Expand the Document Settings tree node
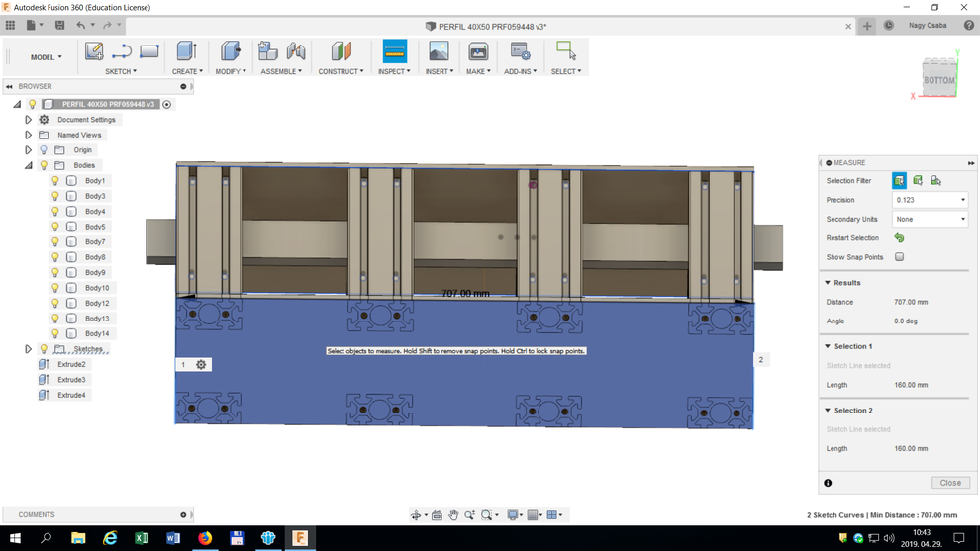Screen dimensions: 980x551 point(29,120)
